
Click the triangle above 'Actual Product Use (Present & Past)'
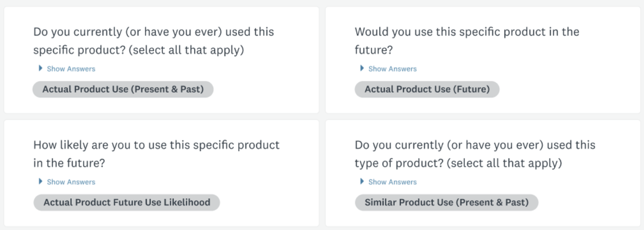click(40, 69)
